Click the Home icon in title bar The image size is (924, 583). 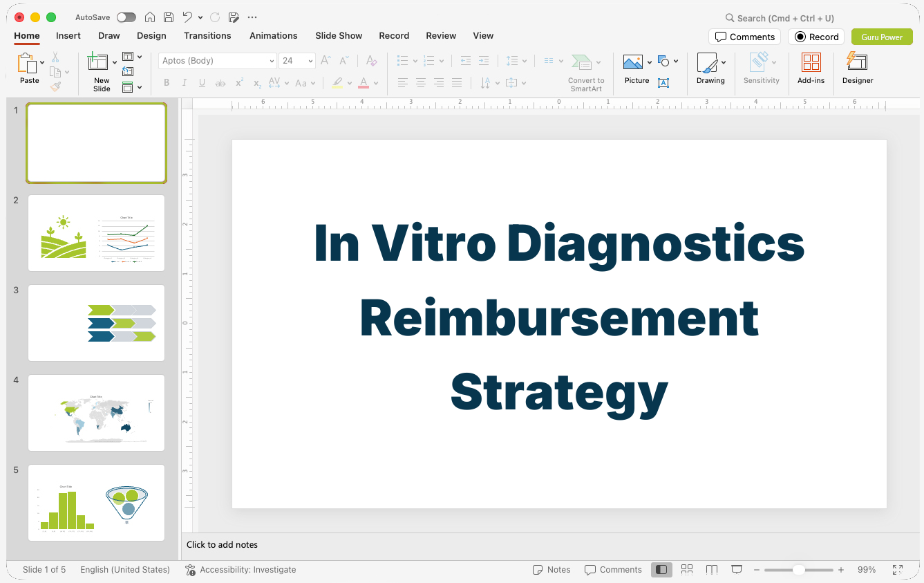(x=150, y=17)
